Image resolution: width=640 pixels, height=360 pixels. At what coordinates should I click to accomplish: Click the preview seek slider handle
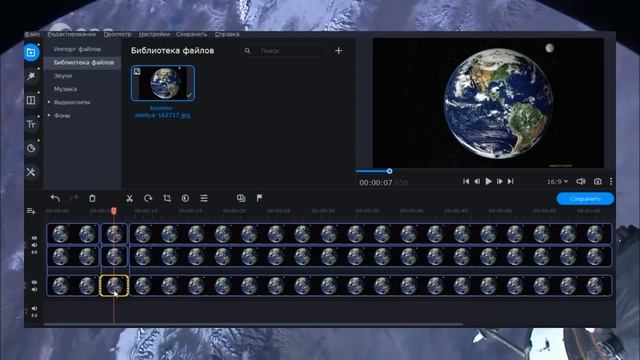(x=389, y=171)
